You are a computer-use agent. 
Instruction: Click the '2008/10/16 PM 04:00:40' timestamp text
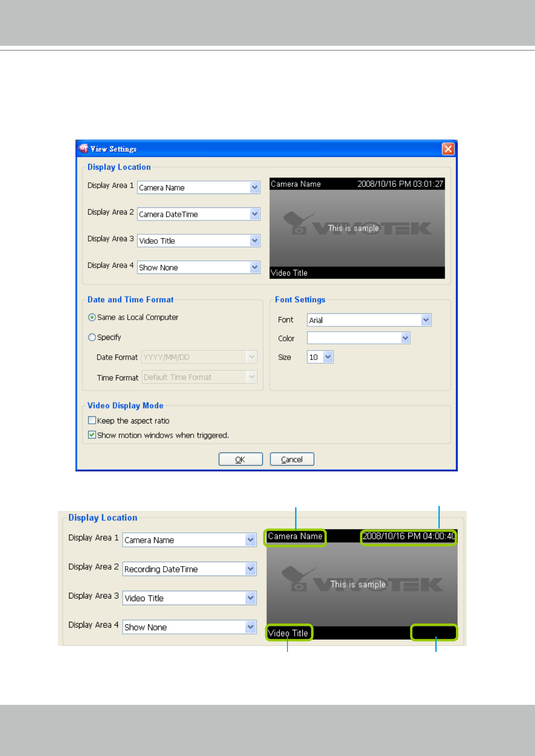pos(409,536)
